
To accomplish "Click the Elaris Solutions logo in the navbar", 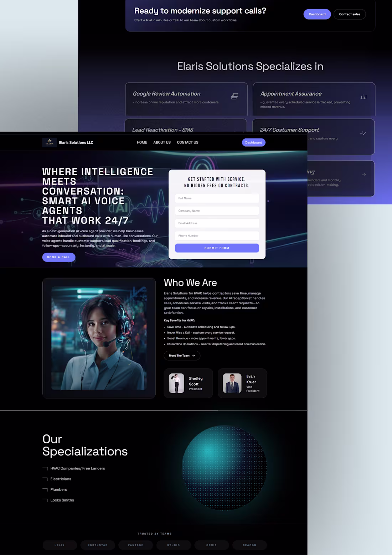I will coord(50,142).
